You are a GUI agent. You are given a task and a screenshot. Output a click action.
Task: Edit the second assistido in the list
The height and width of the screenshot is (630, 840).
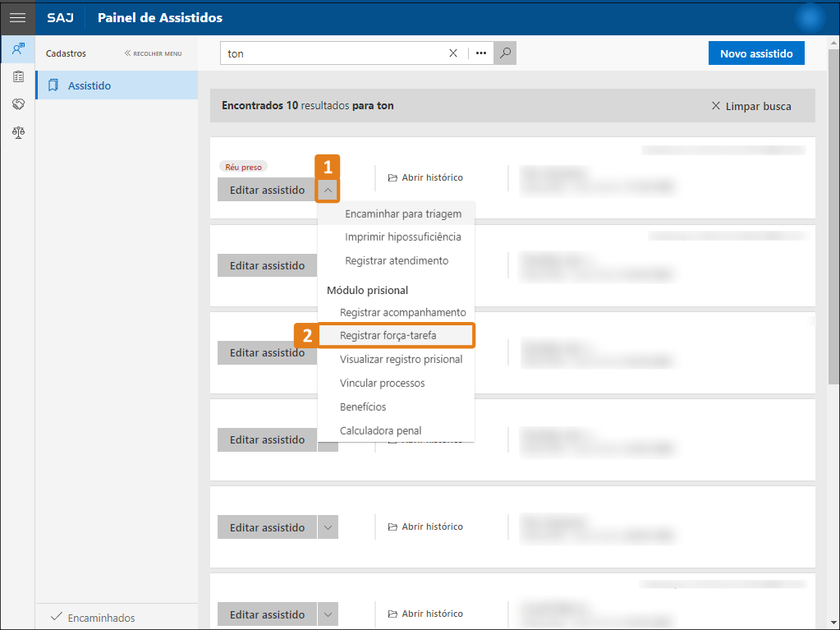[267, 265]
